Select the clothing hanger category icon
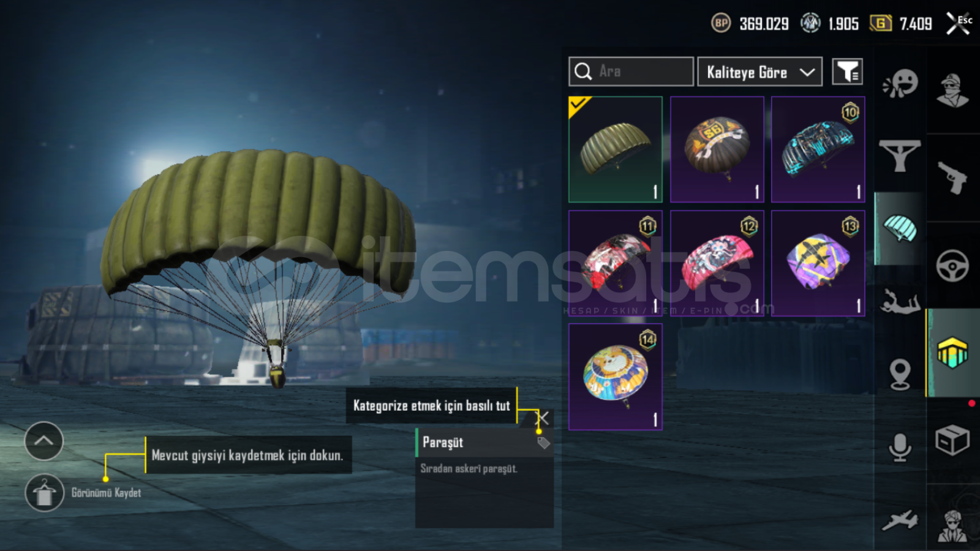 (900, 156)
